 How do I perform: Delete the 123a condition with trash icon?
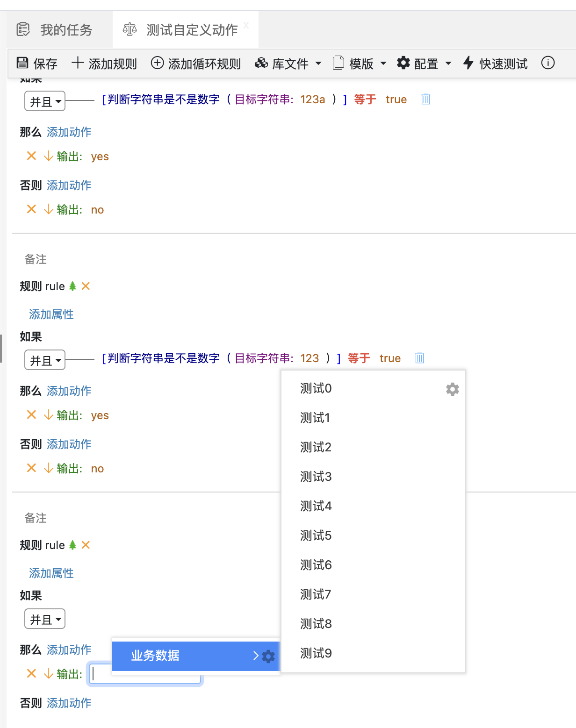pyautogui.click(x=425, y=99)
